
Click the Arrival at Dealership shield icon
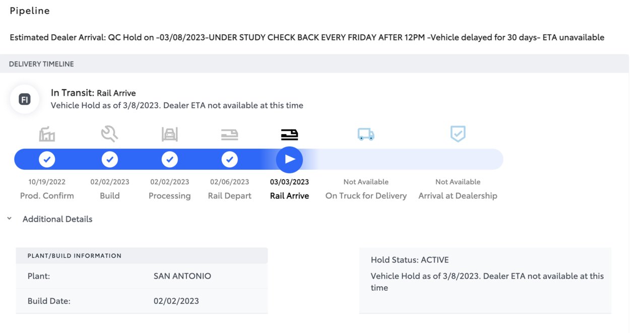[x=458, y=134]
